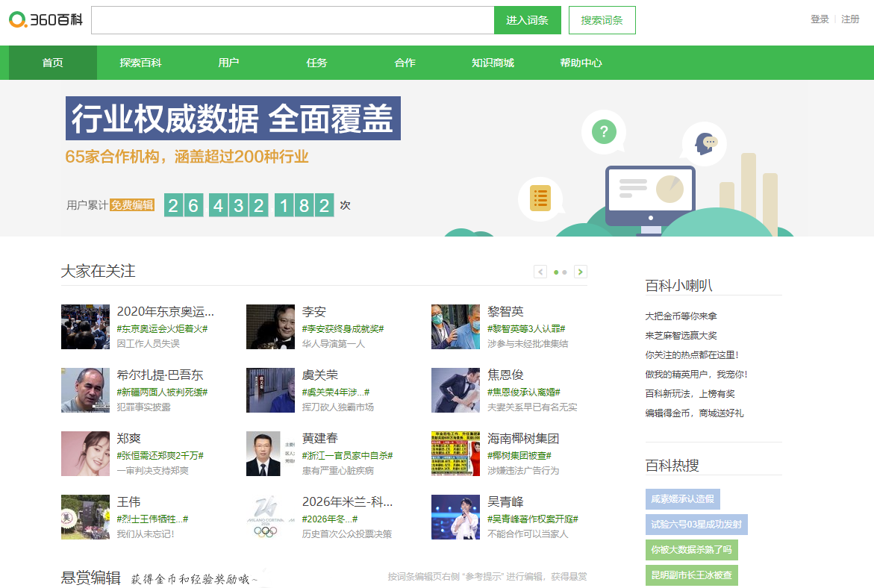Open the 帮助中心 menu item
The height and width of the screenshot is (588, 874).
tap(581, 63)
